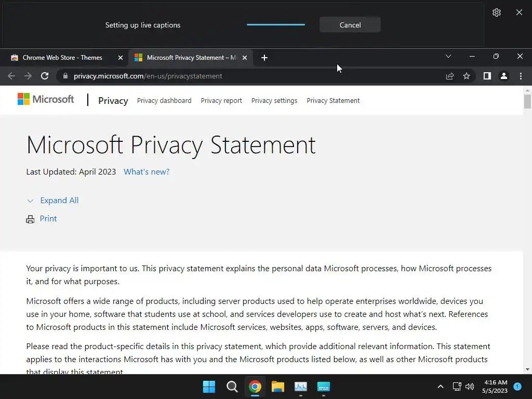Screen dimensions: 532x399
Task: Cancel live captions setup
Action: (350, 25)
